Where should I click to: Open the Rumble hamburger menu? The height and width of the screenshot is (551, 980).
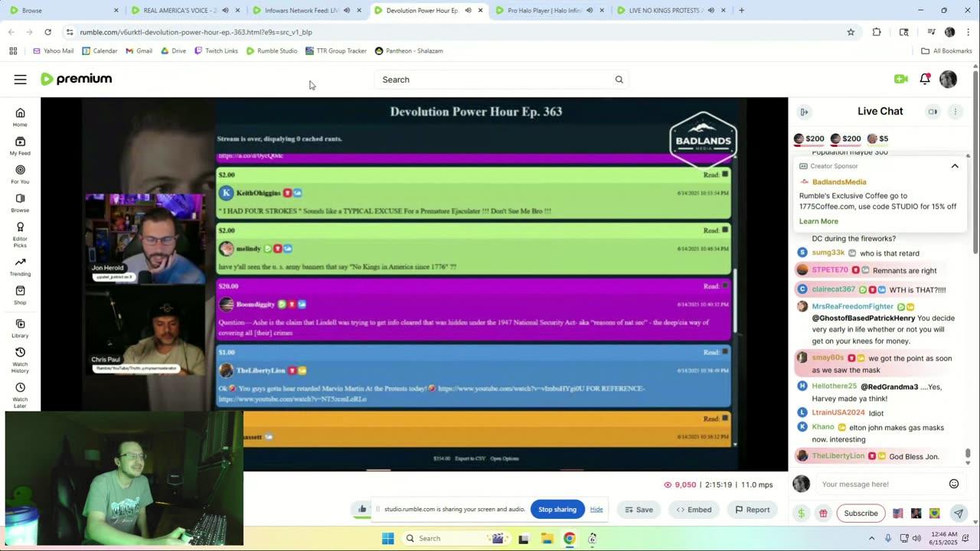pyautogui.click(x=20, y=80)
